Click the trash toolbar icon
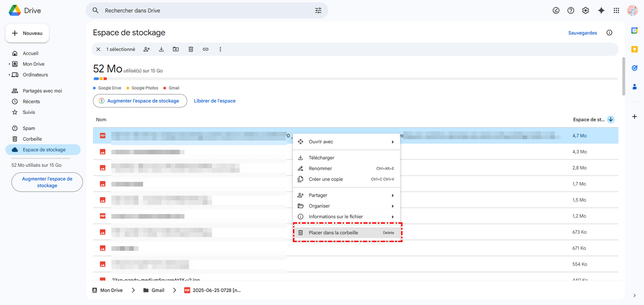 point(191,49)
